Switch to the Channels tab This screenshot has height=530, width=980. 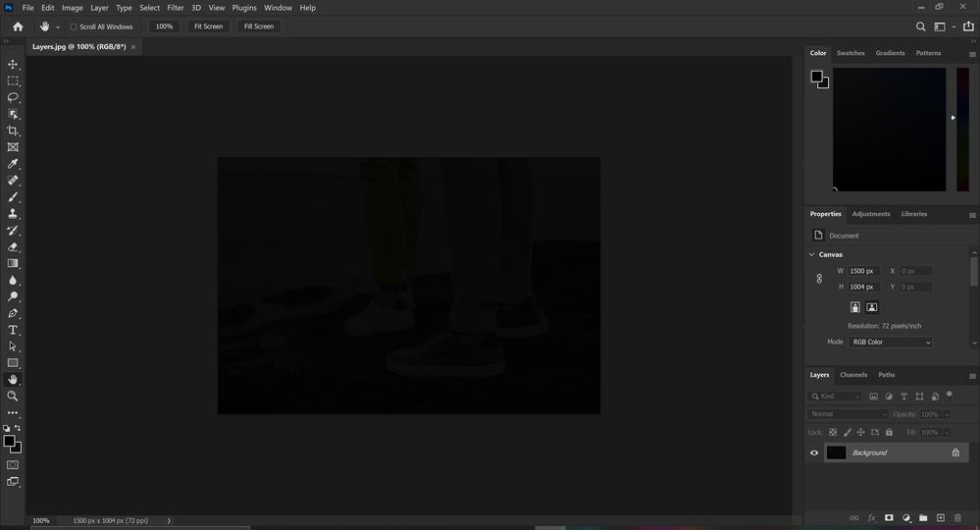pos(853,375)
